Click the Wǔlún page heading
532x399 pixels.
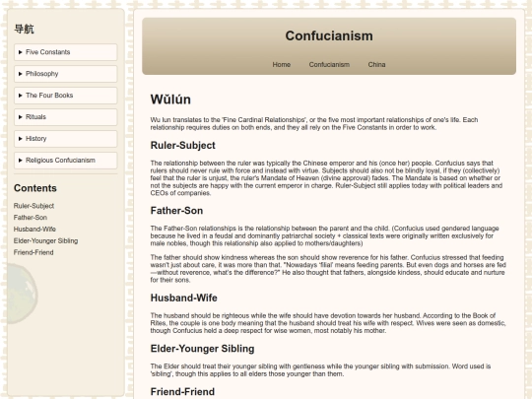point(170,100)
